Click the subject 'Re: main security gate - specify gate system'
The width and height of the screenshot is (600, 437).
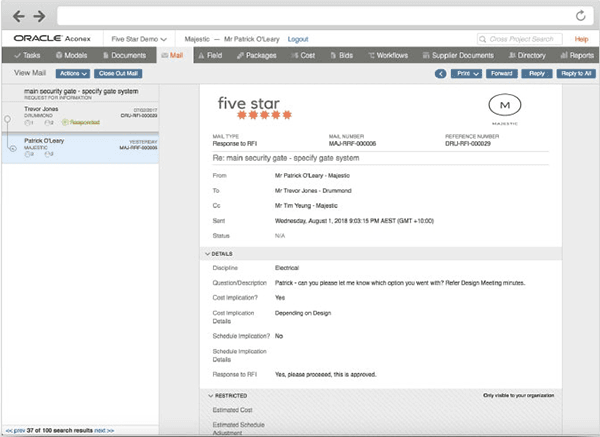point(286,158)
